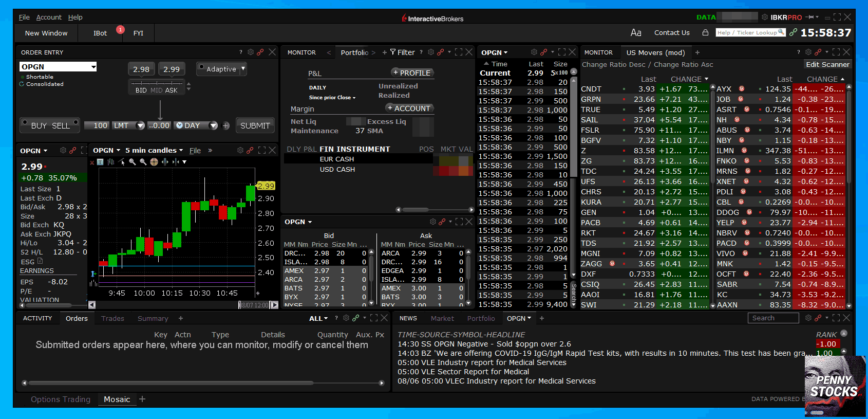This screenshot has width=868, height=419.
Task: Open font size settings via Aa icon
Action: click(x=636, y=32)
